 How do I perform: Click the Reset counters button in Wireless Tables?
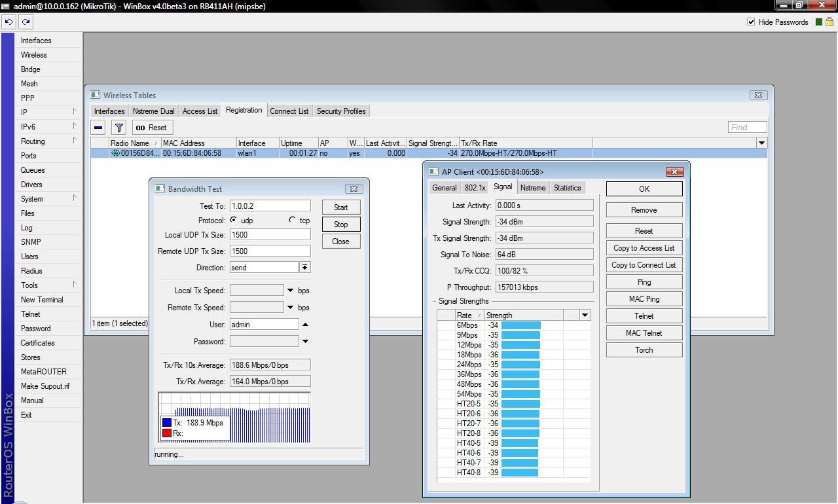pyautogui.click(x=151, y=128)
